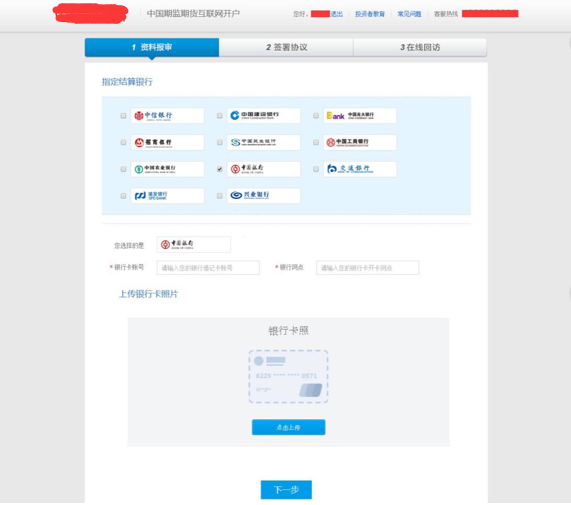Image resolution: width=571 pixels, height=505 pixels.
Task: Check the 中国建设银行 checkbox
Action: point(220,115)
